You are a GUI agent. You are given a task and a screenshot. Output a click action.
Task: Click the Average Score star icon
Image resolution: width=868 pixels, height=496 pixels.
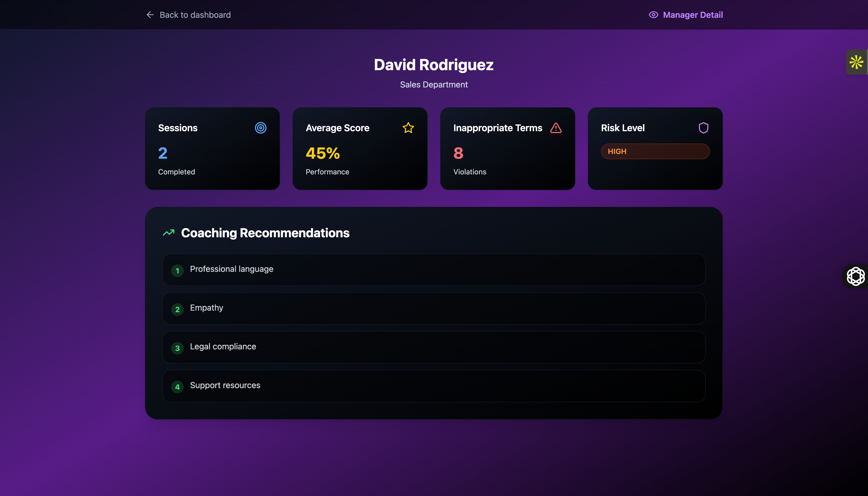click(x=408, y=128)
